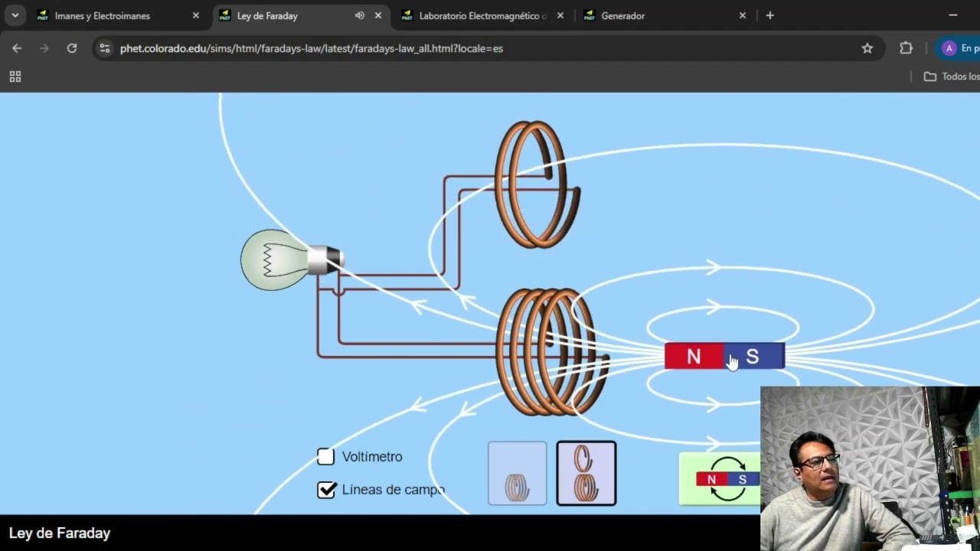Viewport: 980px width, 551px height.
Task: Mute audio on Ley de Faraday tab
Action: click(x=359, y=15)
